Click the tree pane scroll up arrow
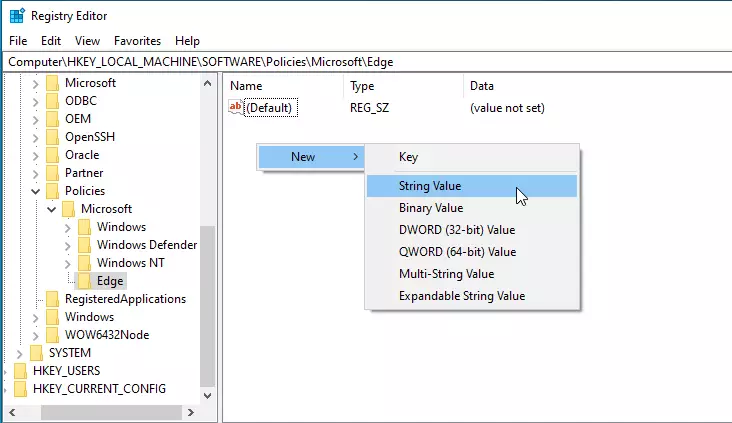Screen dimensions: 732x423 point(208,84)
